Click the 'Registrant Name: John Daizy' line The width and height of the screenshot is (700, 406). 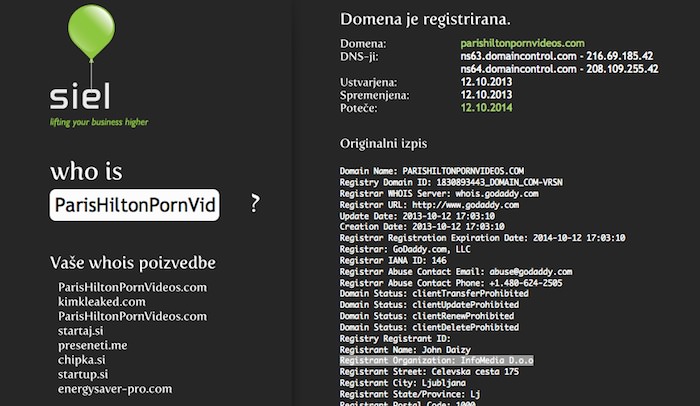click(x=405, y=350)
